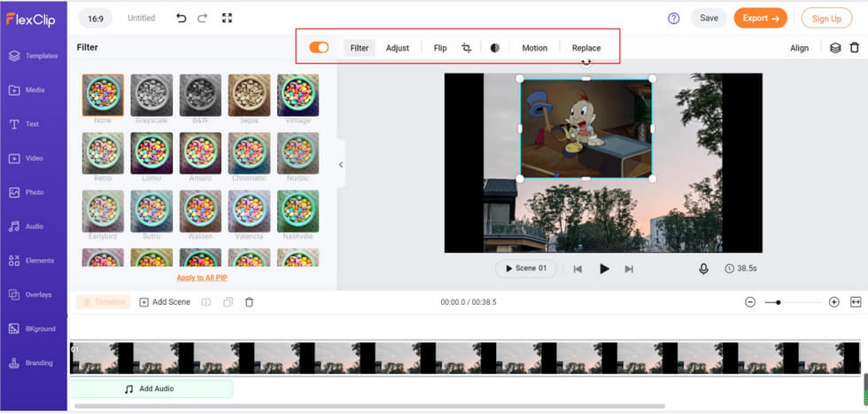Image resolution: width=868 pixels, height=414 pixels.
Task: Collapse the filter side panel
Action: pyautogui.click(x=340, y=165)
